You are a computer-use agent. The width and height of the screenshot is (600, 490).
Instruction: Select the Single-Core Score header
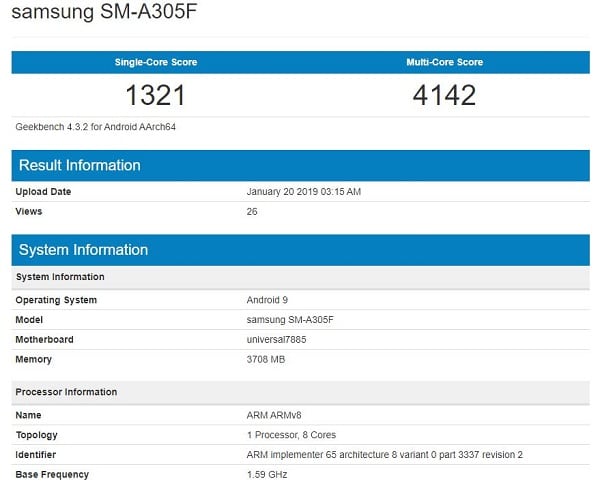pyautogui.click(x=156, y=62)
